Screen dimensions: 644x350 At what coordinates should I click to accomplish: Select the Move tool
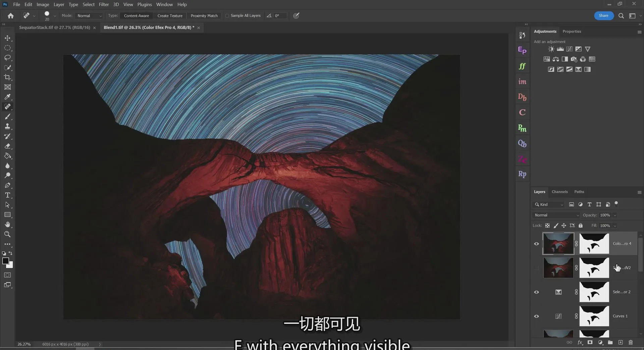[x=7, y=38]
